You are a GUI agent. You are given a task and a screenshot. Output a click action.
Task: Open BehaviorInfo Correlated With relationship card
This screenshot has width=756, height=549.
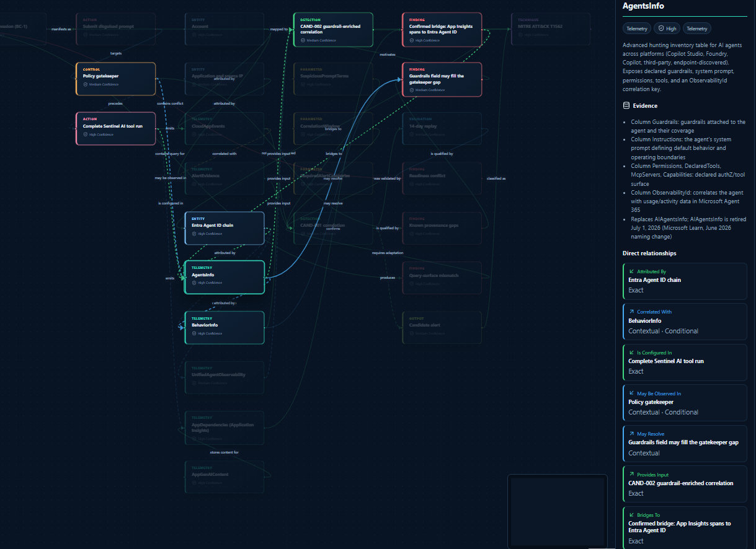click(x=685, y=322)
